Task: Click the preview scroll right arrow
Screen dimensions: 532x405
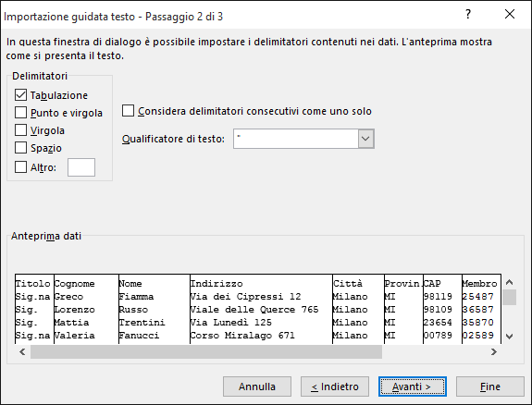Action: pos(494,351)
